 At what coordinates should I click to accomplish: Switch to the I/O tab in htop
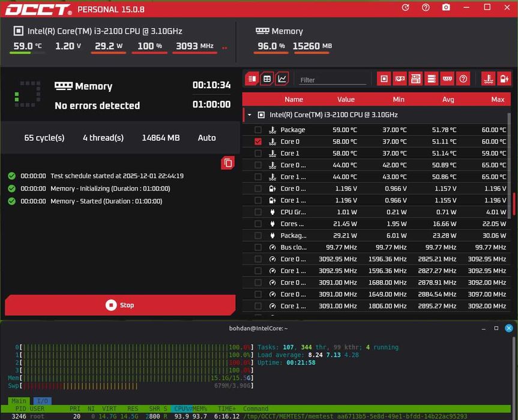42,401
